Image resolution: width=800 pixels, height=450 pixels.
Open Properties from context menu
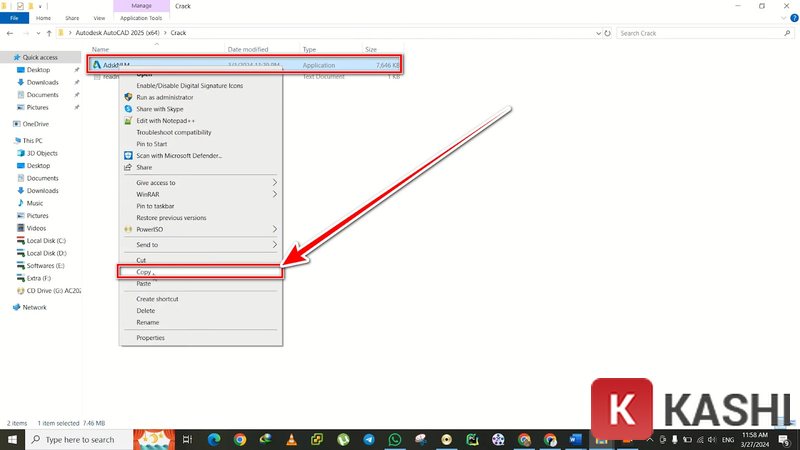(x=201, y=338)
